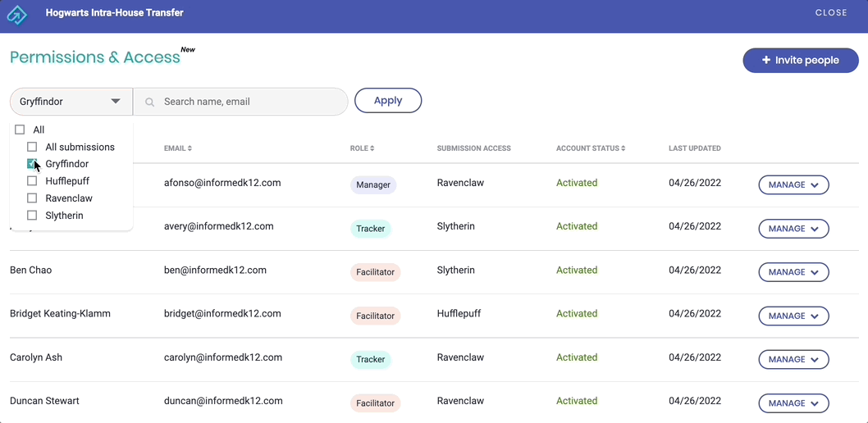Screen dimensions: 868x423
Task: Click the Permissions & Access heading
Action: pos(95,57)
